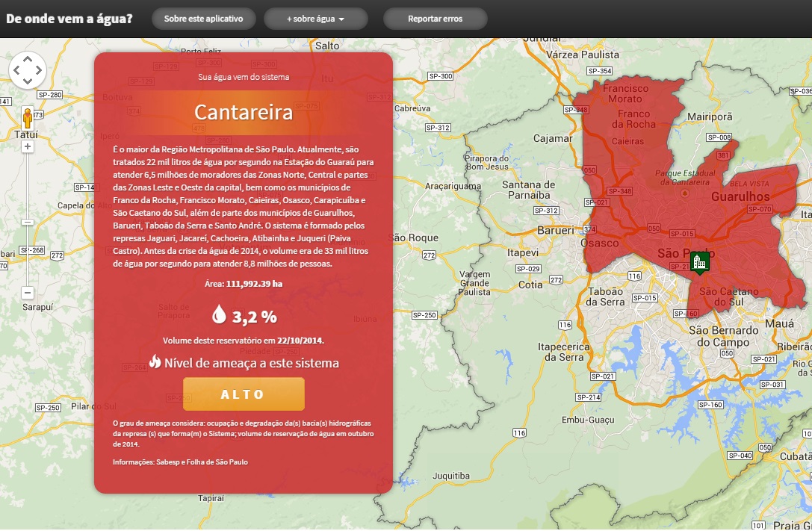Screen dimensions: 812x531
Task: Click the 'Santana de Parnaíba' map label
Action: tap(528, 190)
